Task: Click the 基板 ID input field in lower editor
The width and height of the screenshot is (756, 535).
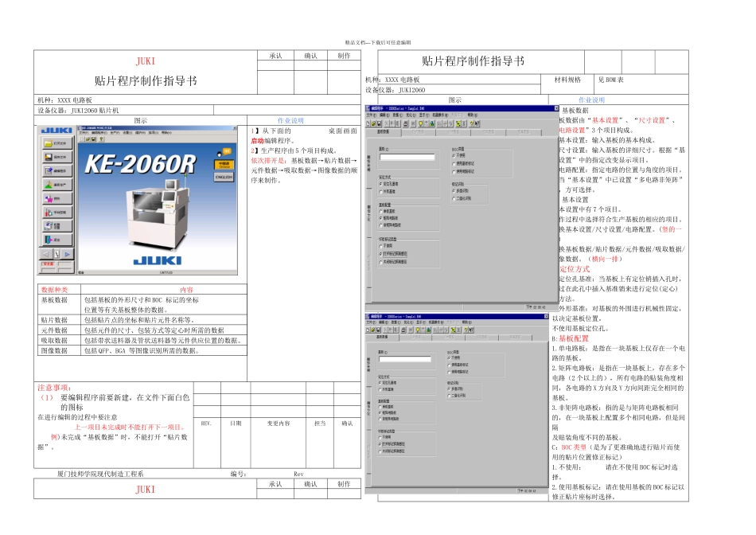Action: pyautogui.click(x=405, y=359)
